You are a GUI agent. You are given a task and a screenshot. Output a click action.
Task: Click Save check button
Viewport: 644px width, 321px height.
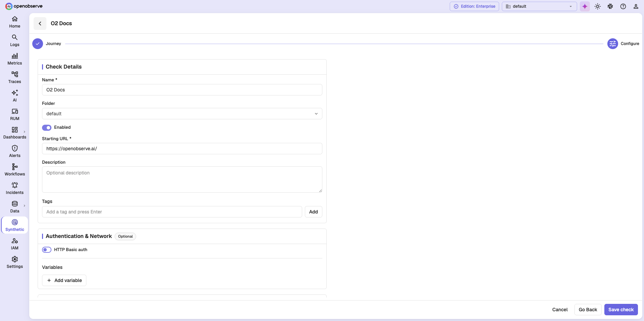tap(621, 310)
